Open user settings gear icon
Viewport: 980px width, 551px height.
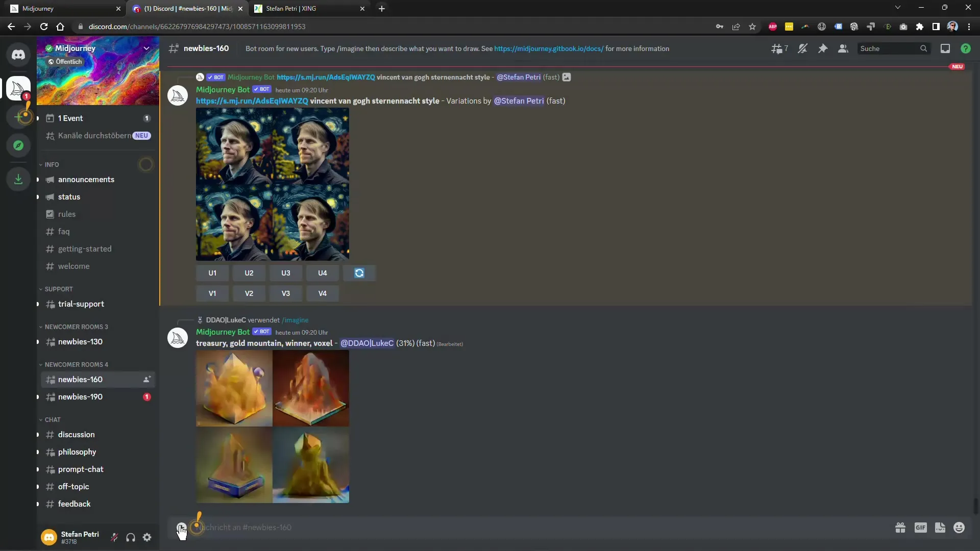pyautogui.click(x=147, y=537)
